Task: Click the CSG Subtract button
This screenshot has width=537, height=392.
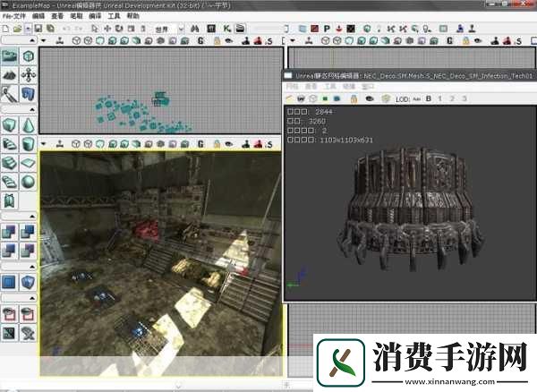Action: 28,232
